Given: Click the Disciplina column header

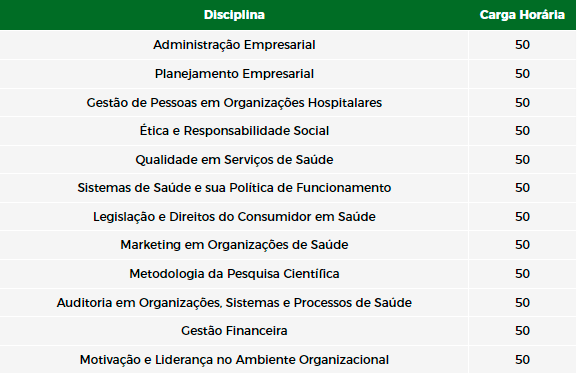Looking at the screenshot, I should point(234,15).
